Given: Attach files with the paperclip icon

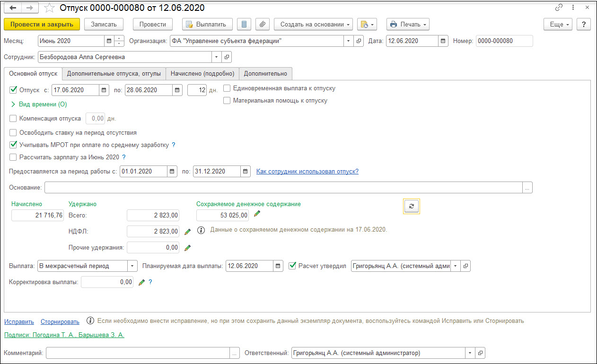Looking at the screenshot, I should [263, 24].
